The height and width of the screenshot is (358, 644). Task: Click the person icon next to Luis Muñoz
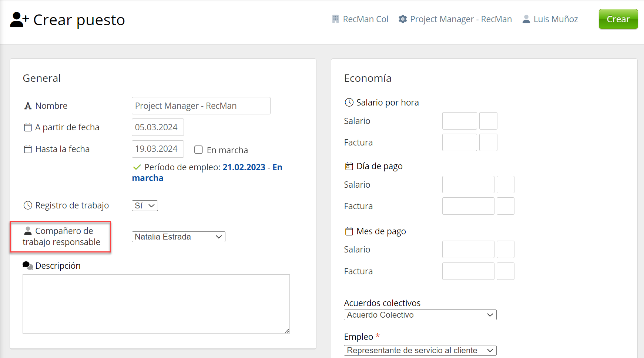526,19
